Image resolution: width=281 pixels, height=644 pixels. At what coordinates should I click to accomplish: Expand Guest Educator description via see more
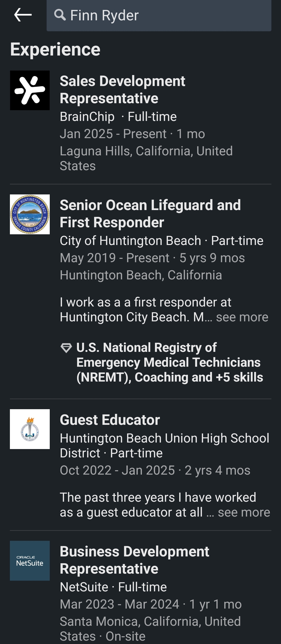coord(244,512)
